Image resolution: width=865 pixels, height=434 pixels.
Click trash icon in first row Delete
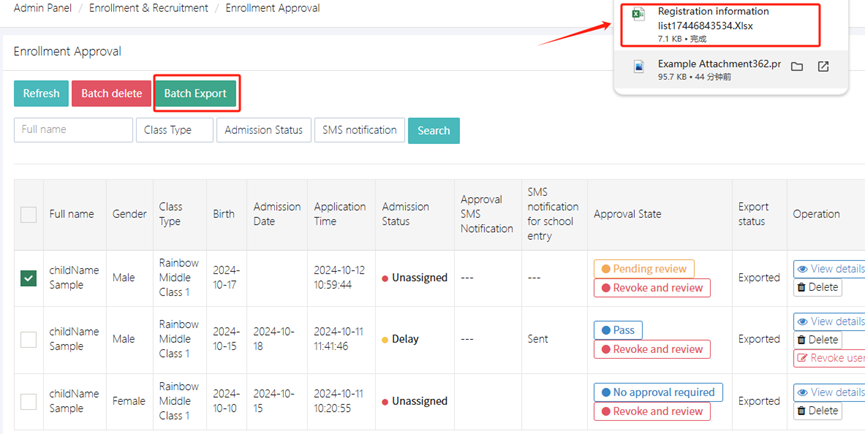coord(802,288)
